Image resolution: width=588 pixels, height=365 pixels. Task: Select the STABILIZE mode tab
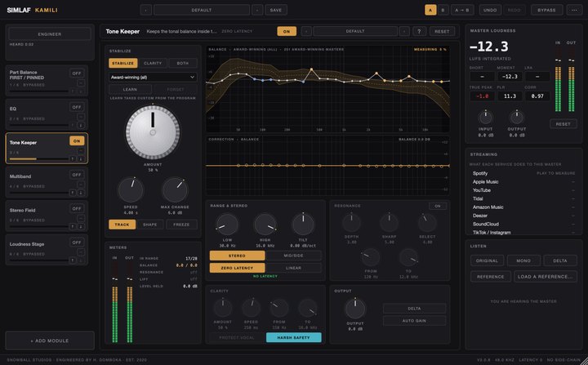123,63
